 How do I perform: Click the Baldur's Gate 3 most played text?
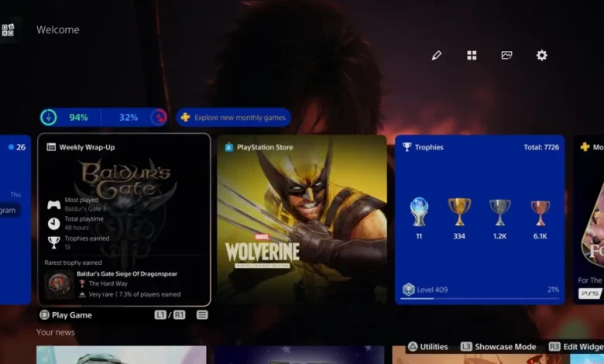click(84, 209)
